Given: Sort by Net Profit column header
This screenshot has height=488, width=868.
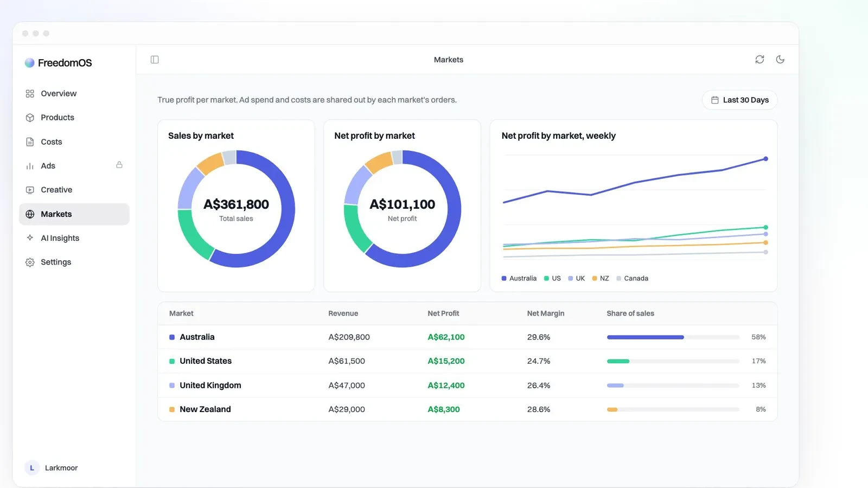Looking at the screenshot, I should tap(443, 313).
